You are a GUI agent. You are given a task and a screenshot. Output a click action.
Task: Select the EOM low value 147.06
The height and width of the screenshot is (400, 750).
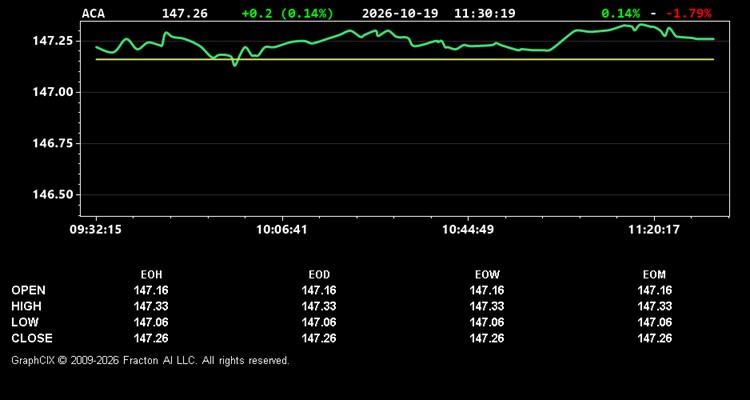coord(655,322)
